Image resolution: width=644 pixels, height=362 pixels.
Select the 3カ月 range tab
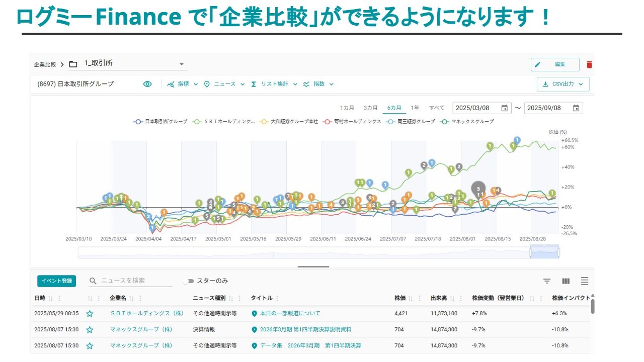[371, 108]
